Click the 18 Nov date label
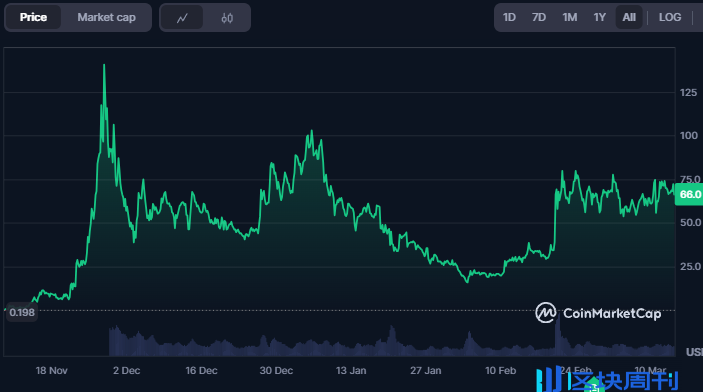Viewport: 703px width, 392px height. pos(52,371)
